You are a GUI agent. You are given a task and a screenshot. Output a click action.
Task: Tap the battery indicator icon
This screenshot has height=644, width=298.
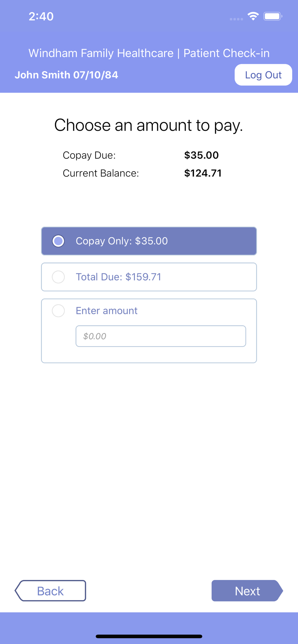(x=273, y=16)
